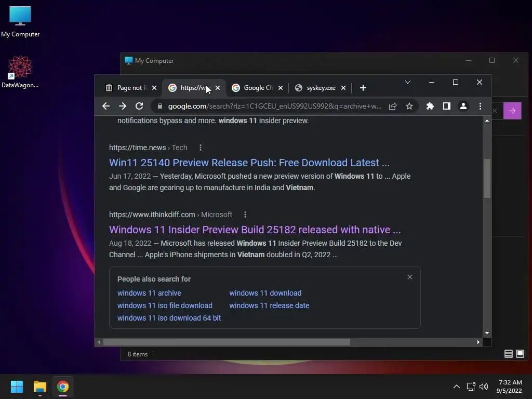Close the 'Google Ch' tab
Screen dimensions: 532x399
point(281,88)
